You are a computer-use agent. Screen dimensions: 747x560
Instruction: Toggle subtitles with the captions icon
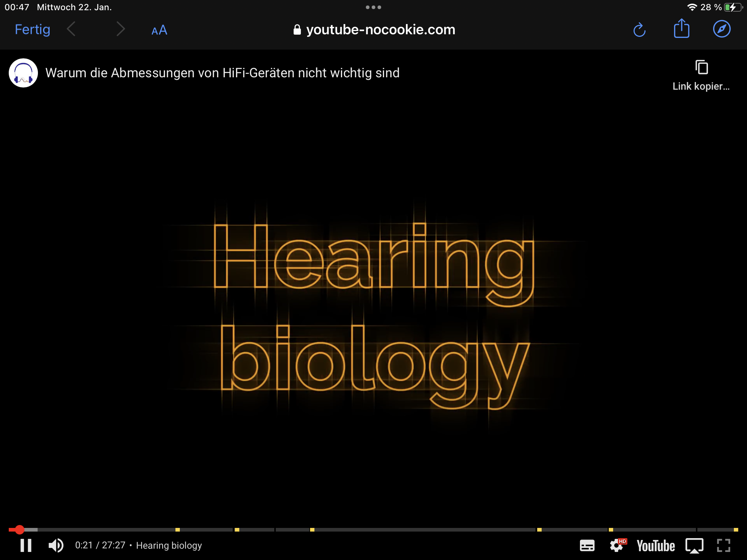pos(587,546)
